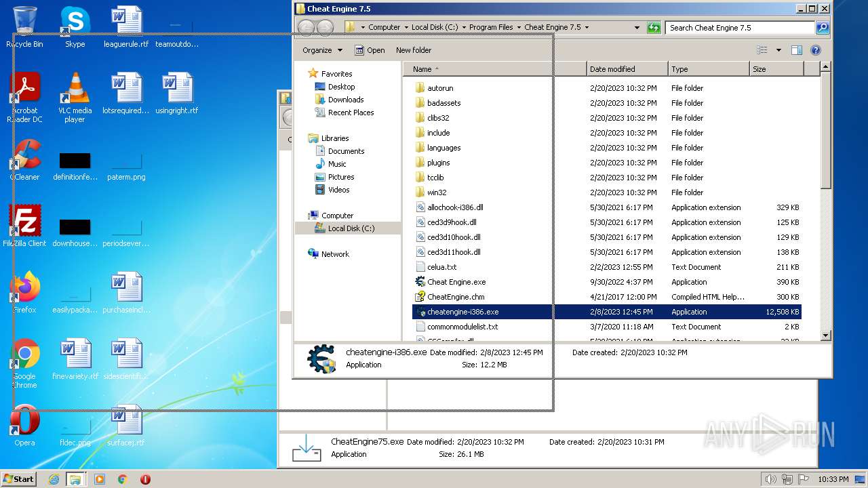Image resolution: width=868 pixels, height=488 pixels.
Task: Click the Open toolbar button
Action: coord(370,50)
